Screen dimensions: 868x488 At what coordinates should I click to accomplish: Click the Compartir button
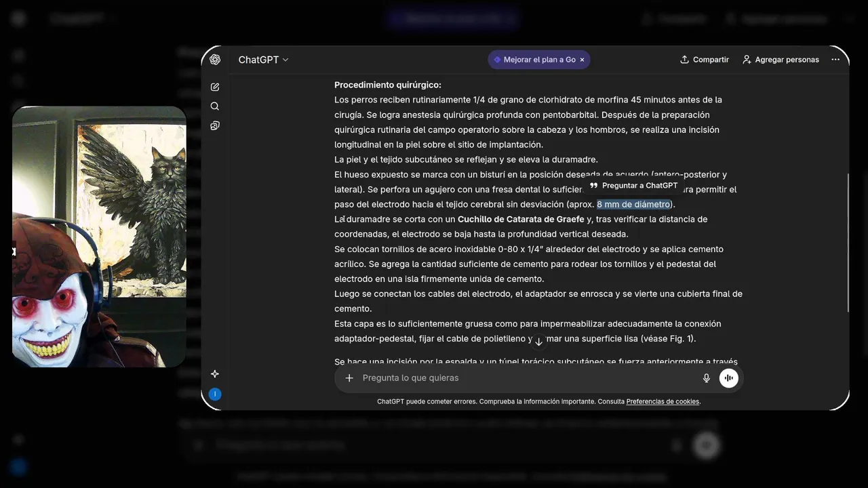pos(705,60)
